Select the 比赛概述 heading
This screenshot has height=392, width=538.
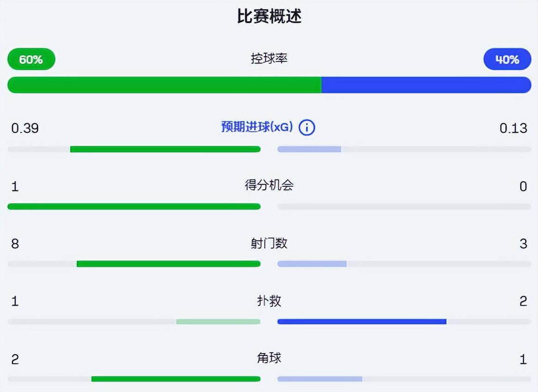pyautogui.click(x=269, y=17)
